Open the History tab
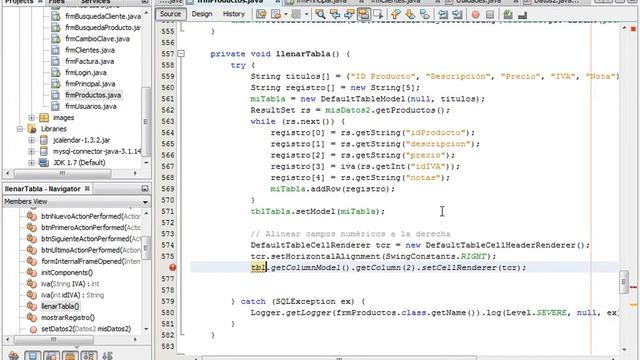The height and width of the screenshot is (360, 640). click(233, 14)
